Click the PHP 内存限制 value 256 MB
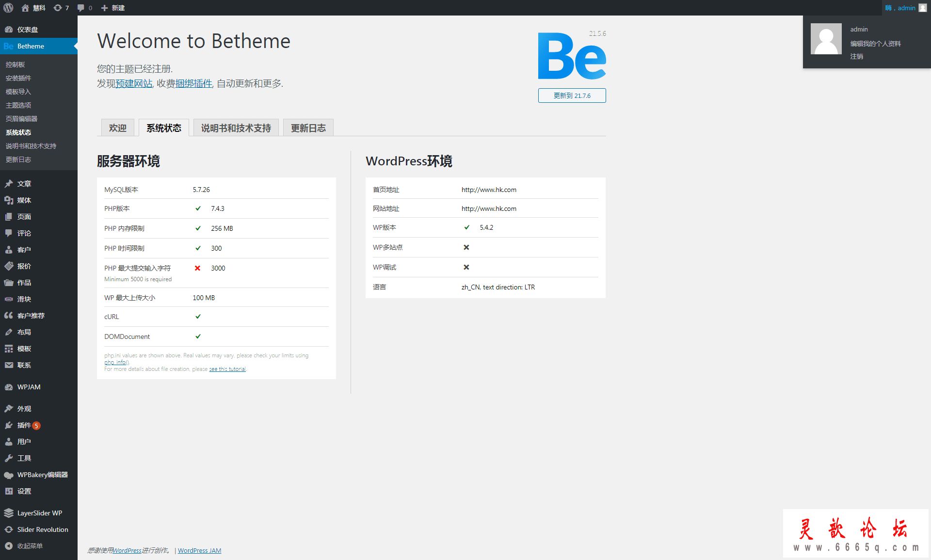This screenshot has width=931, height=560. (x=222, y=228)
